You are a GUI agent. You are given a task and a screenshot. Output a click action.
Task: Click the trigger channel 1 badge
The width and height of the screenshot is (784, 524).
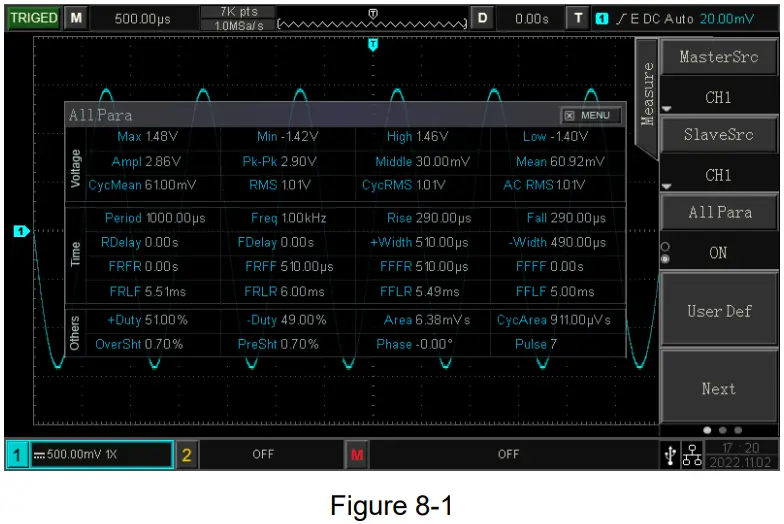click(602, 18)
